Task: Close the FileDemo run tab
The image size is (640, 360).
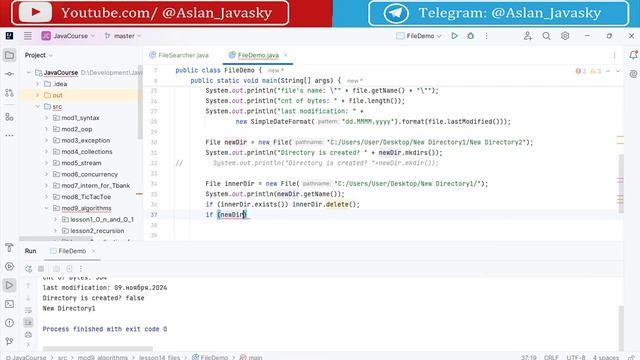Action: [93, 251]
